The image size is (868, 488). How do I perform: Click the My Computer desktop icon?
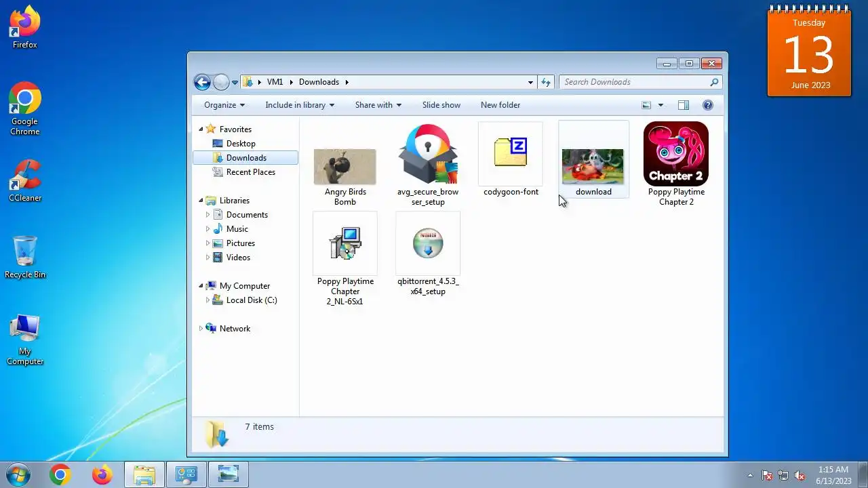coord(25,340)
